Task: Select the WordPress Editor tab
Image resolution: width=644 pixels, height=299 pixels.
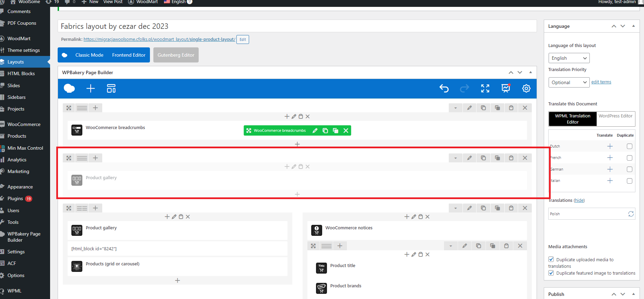Action: (x=616, y=116)
